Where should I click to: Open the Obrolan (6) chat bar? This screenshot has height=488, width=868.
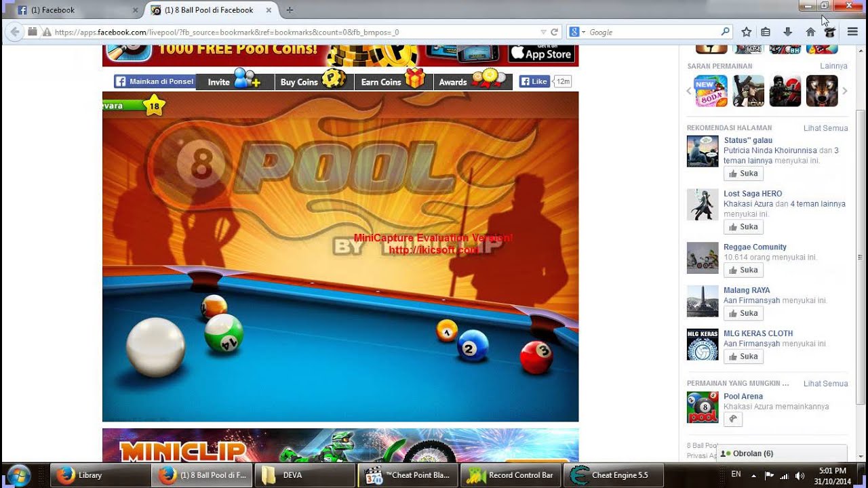click(x=782, y=453)
